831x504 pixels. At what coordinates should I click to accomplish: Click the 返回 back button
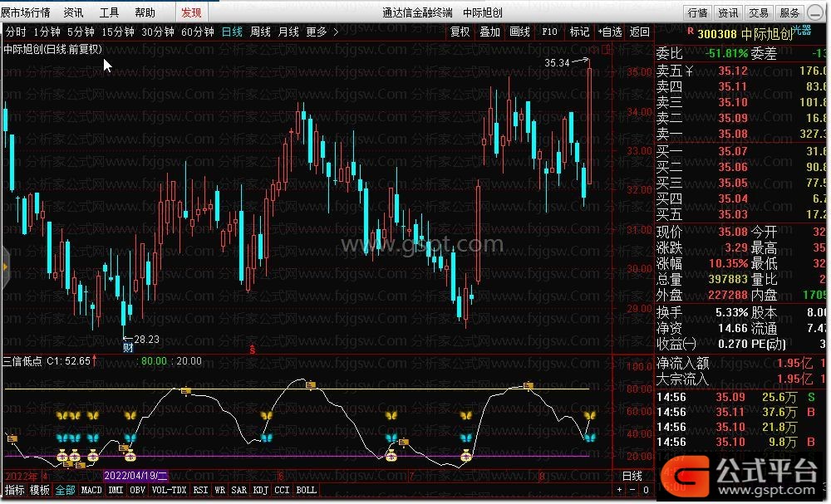[x=639, y=32]
